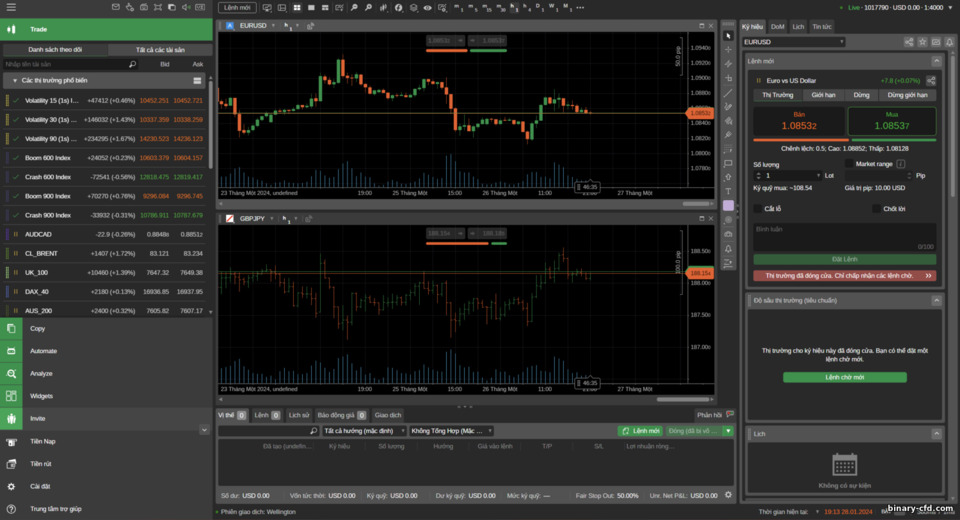Viewport: 960px width, 520px height.
Task: Open Tiền Nạp deposit page
Action: tap(106, 442)
